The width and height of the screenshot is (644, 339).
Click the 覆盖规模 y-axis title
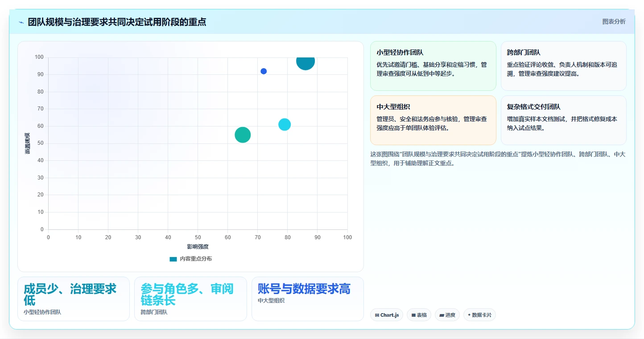pyautogui.click(x=28, y=143)
